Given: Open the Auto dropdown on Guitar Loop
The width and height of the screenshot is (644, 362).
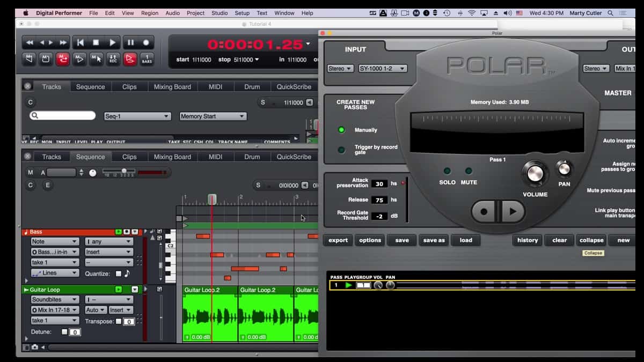Looking at the screenshot, I should pyautogui.click(x=96, y=310).
